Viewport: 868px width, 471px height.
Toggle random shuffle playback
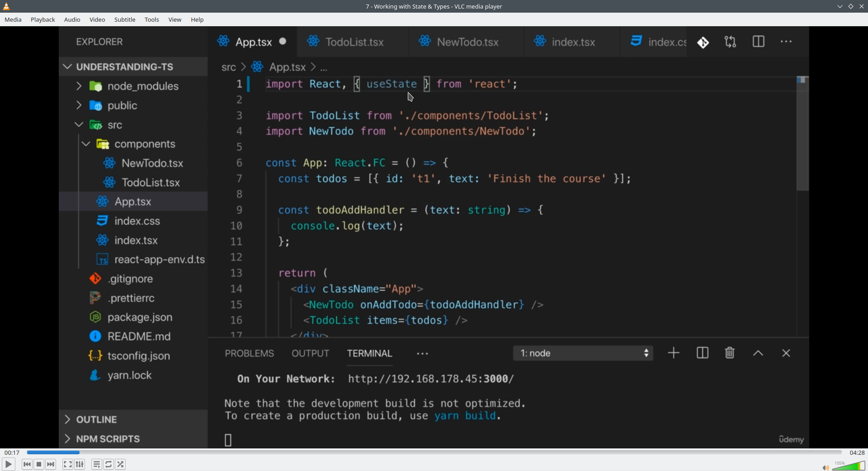(x=121, y=464)
